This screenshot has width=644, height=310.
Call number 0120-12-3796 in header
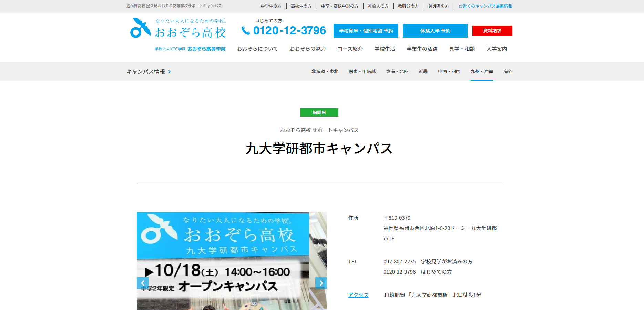(x=289, y=31)
